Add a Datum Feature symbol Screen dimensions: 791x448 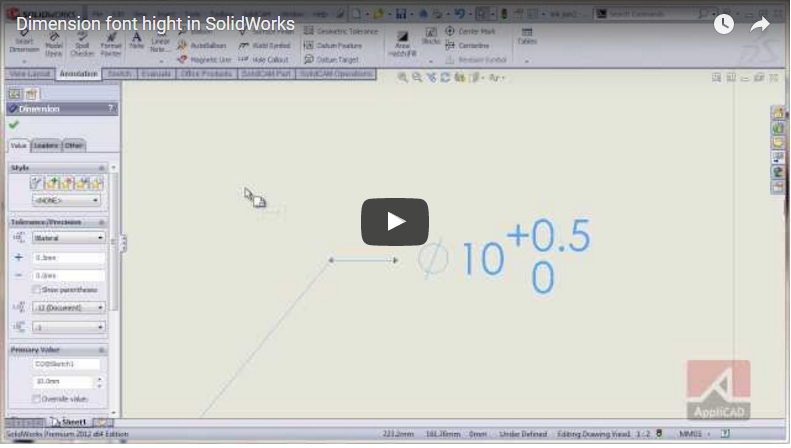click(333, 45)
